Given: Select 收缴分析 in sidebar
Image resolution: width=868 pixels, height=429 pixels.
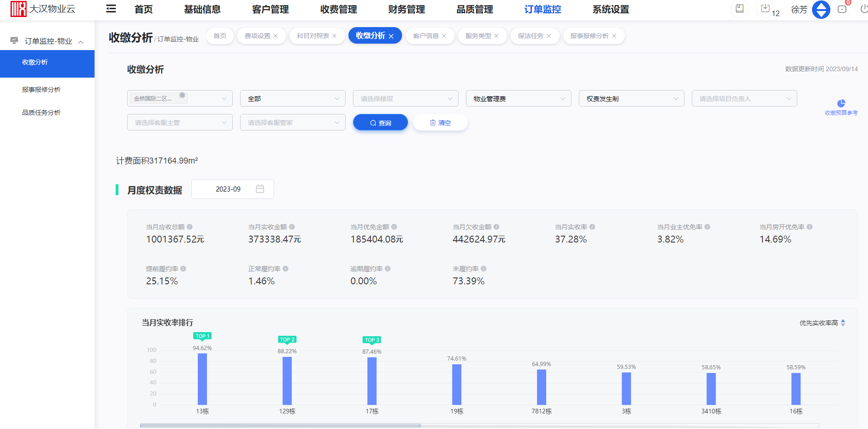Looking at the screenshot, I should 47,64.
